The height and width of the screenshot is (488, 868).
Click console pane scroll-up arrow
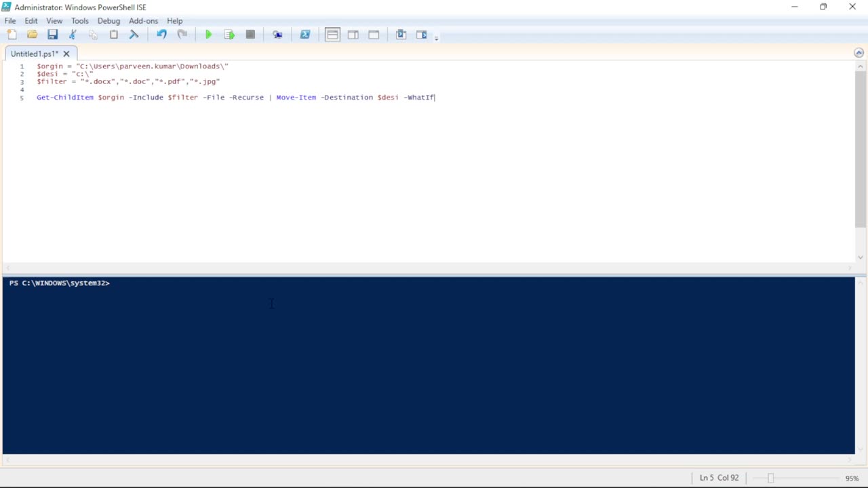[x=861, y=282]
